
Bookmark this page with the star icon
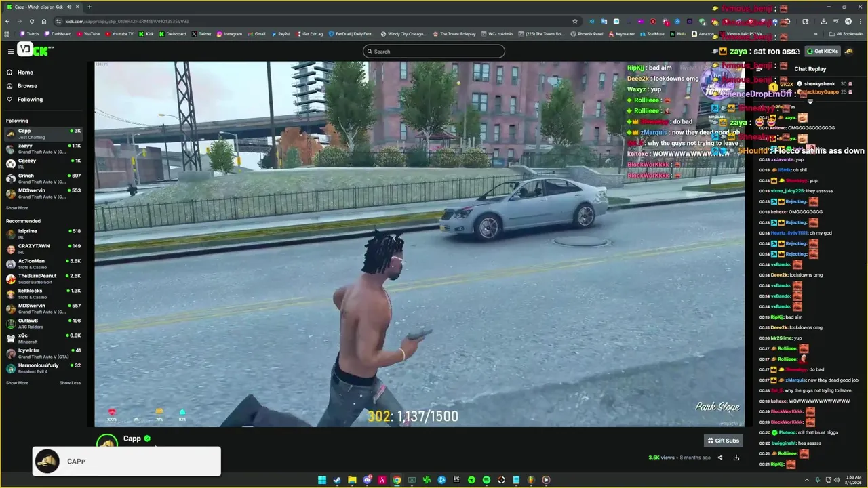(575, 21)
